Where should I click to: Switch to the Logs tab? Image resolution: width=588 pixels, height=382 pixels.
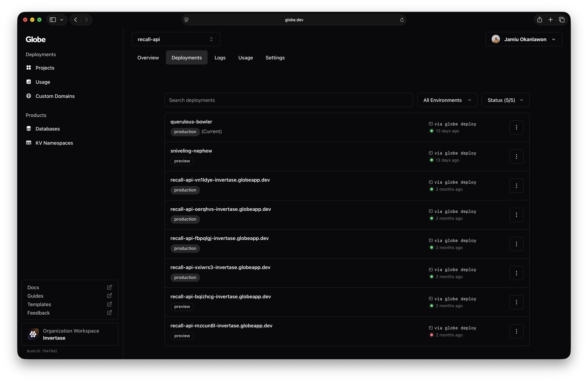click(220, 58)
